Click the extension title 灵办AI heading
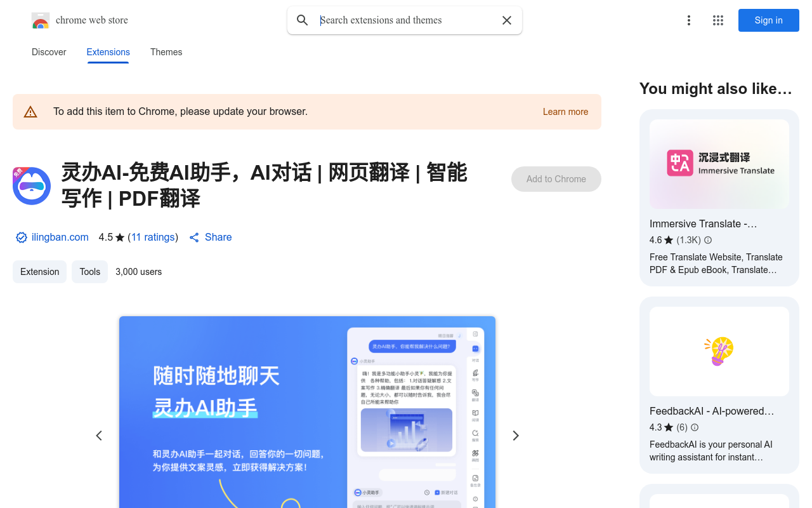 (264, 185)
